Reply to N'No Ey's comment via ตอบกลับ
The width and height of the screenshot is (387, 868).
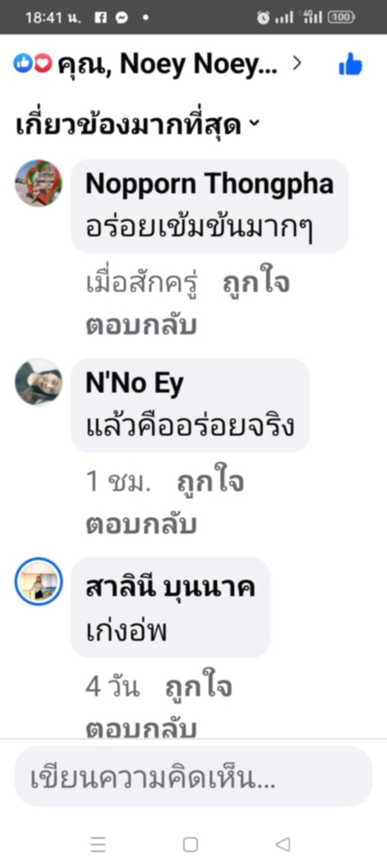[141, 526]
